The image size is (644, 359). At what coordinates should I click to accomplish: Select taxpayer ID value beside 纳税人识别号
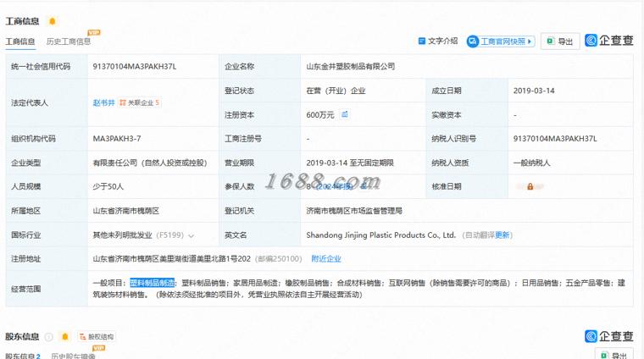(x=555, y=139)
